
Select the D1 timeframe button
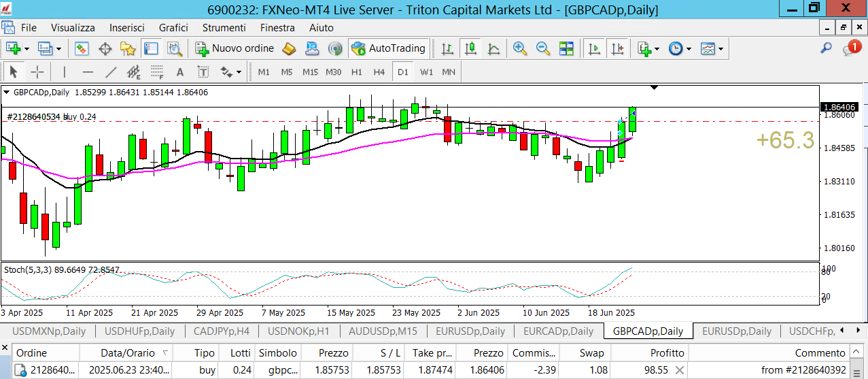[402, 71]
